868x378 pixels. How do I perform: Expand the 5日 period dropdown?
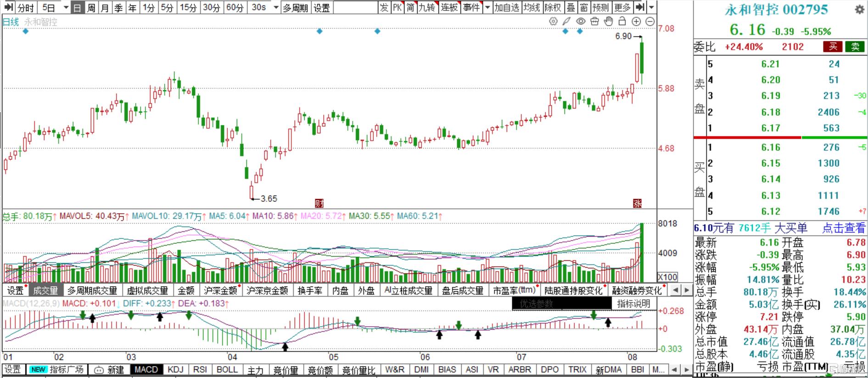[x=66, y=8]
